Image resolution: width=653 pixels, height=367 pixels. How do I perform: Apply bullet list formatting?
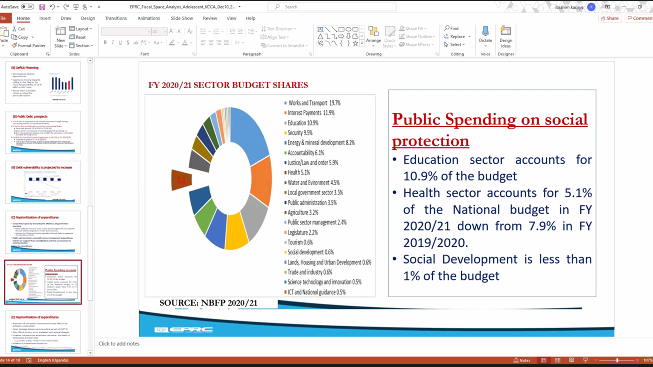coord(203,32)
